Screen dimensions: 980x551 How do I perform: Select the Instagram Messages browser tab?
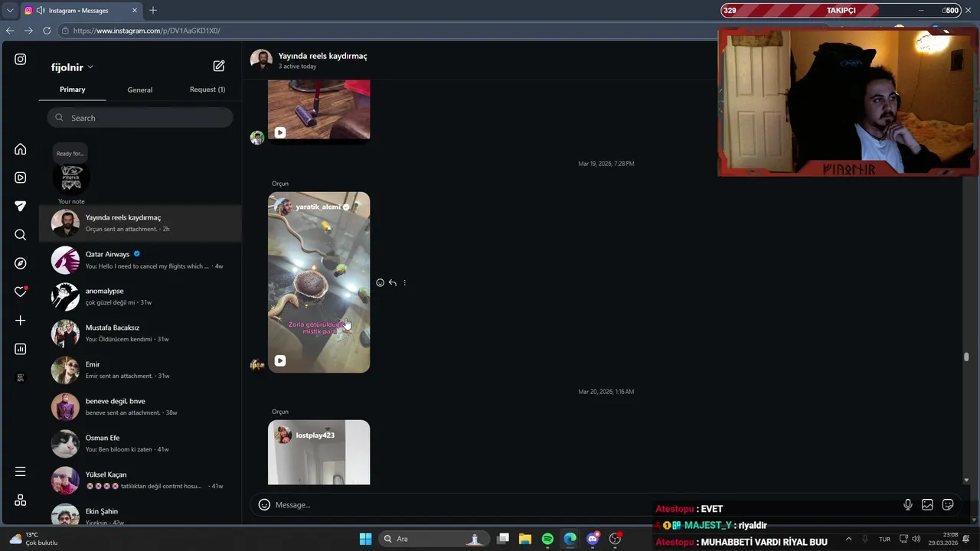[x=81, y=11]
